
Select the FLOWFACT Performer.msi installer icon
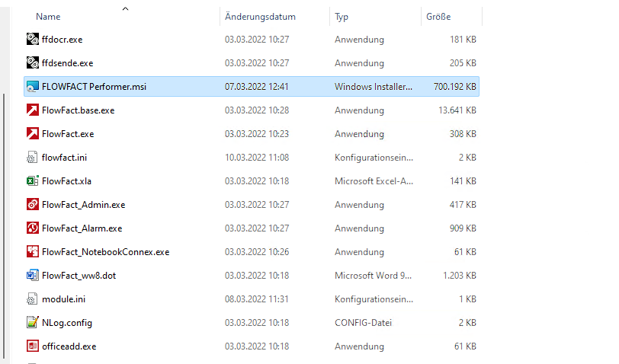pyautogui.click(x=32, y=87)
